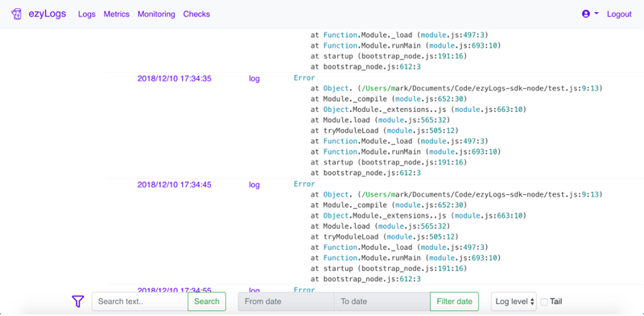Click test.js path line in 17:34:35 entry
Screen dimensions: 644x316
(456, 89)
